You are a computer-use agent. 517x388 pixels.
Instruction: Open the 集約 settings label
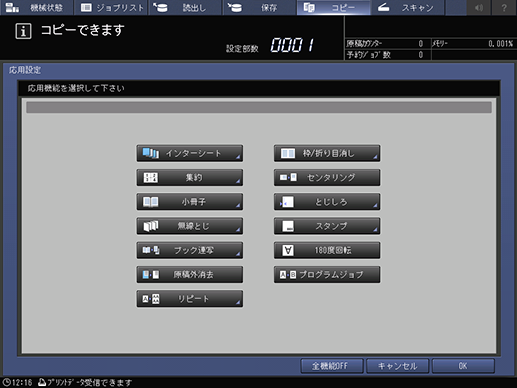[x=194, y=177]
